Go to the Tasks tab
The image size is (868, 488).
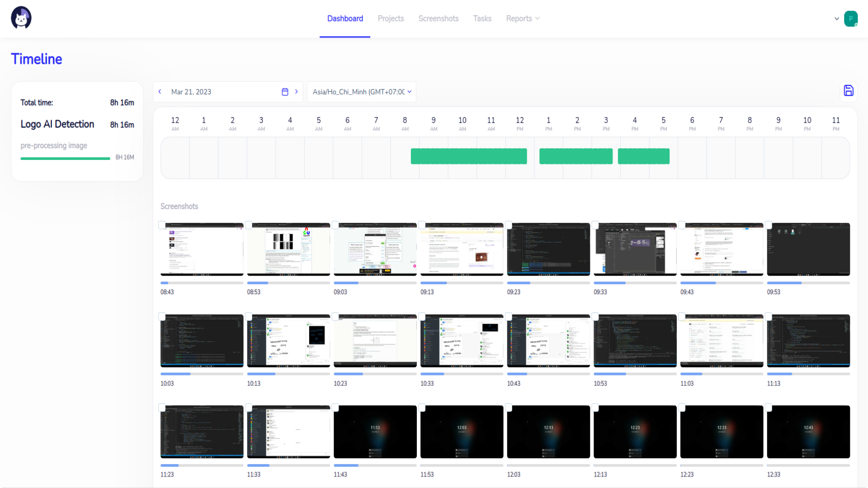click(x=482, y=19)
